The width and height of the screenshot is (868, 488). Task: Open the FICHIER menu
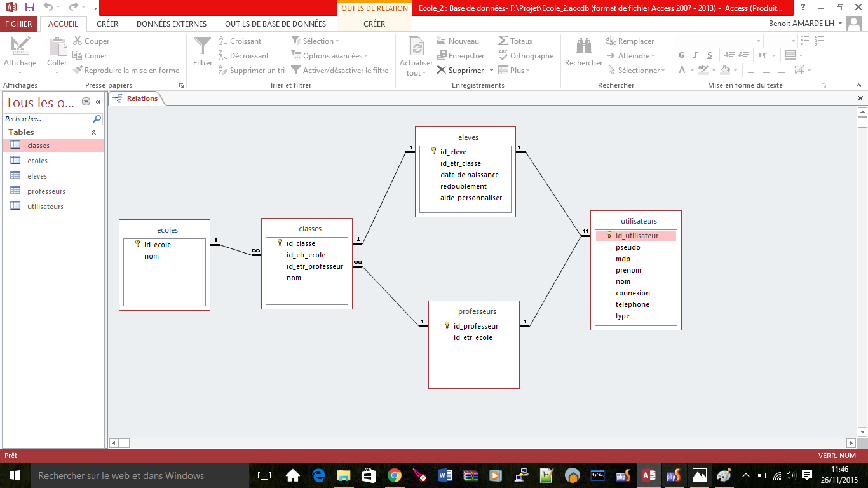(18, 24)
